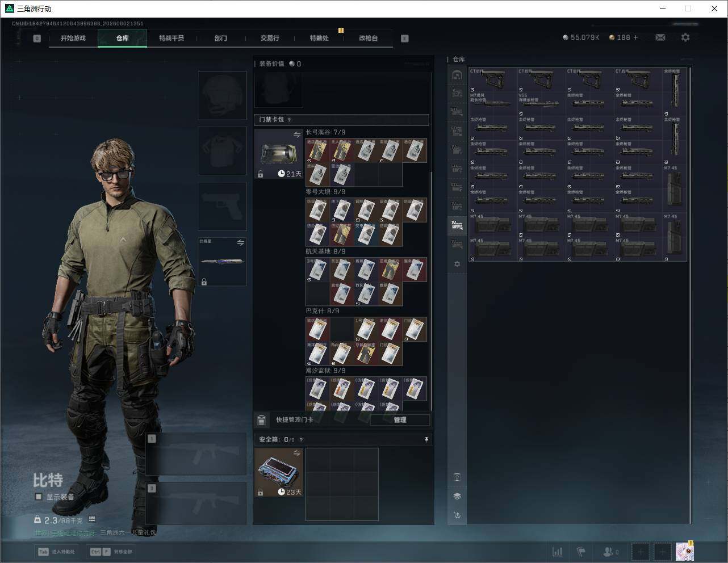This screenshot has width=728, height=563.
Task: Click the 管理 button
Action: coord(400,420)
